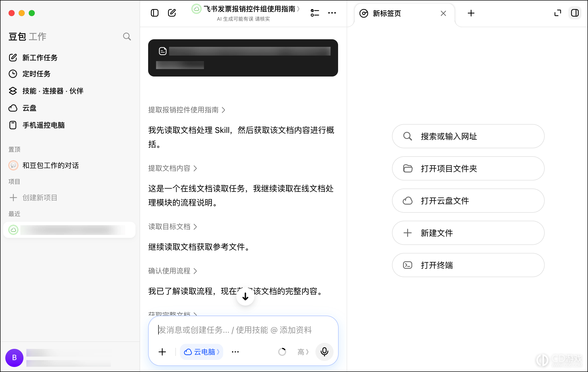Click the purple B user avatar
The height and width of the screenshot is (372, 588).
coord(14,358)
